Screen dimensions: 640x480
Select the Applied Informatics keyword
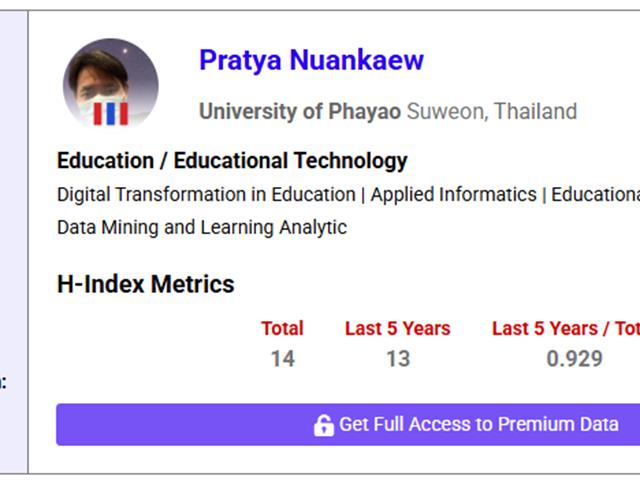click(453, 194)
